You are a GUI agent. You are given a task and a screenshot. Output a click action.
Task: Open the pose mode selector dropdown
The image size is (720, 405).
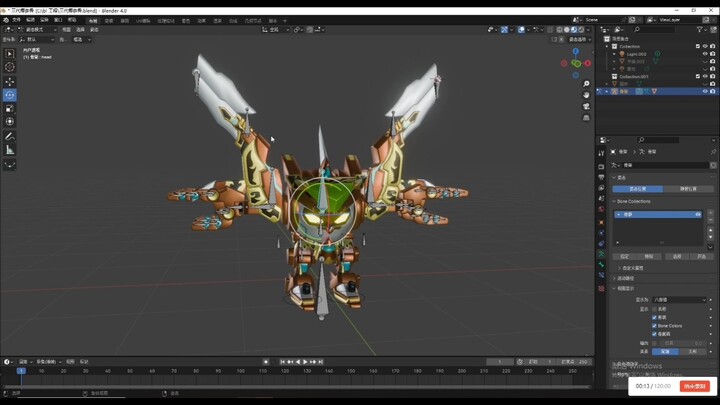tap(37, 29)
